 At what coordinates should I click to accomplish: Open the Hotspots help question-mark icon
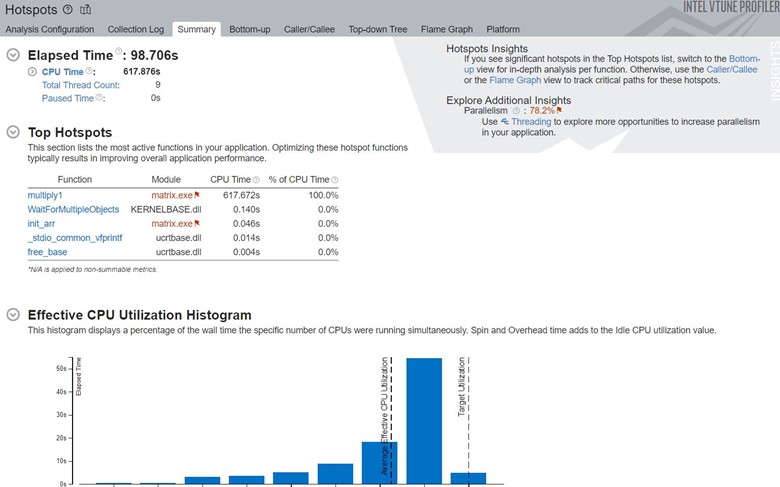68,9
